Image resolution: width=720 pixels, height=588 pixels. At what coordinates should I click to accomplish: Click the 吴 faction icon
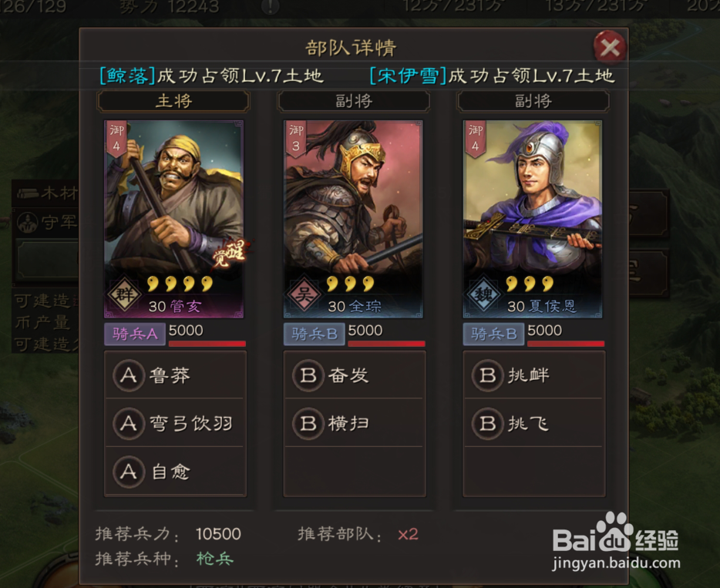304,294
